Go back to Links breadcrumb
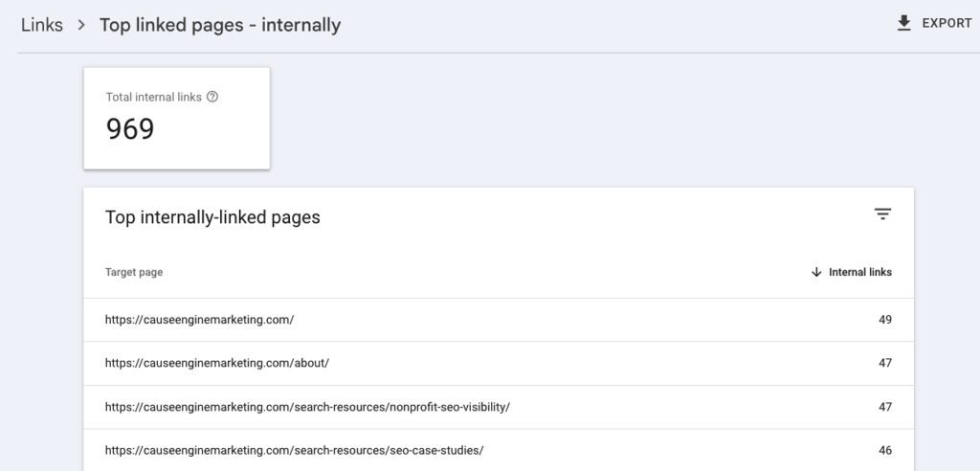 click(x=41, y=25)
